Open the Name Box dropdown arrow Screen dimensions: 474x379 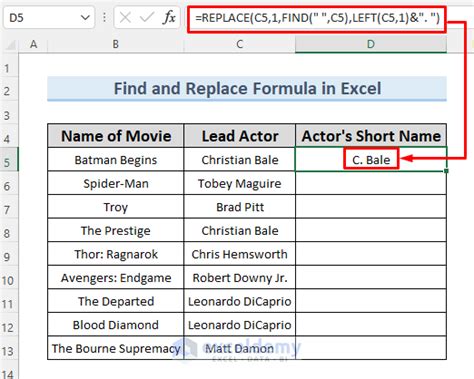coord(85,17)
